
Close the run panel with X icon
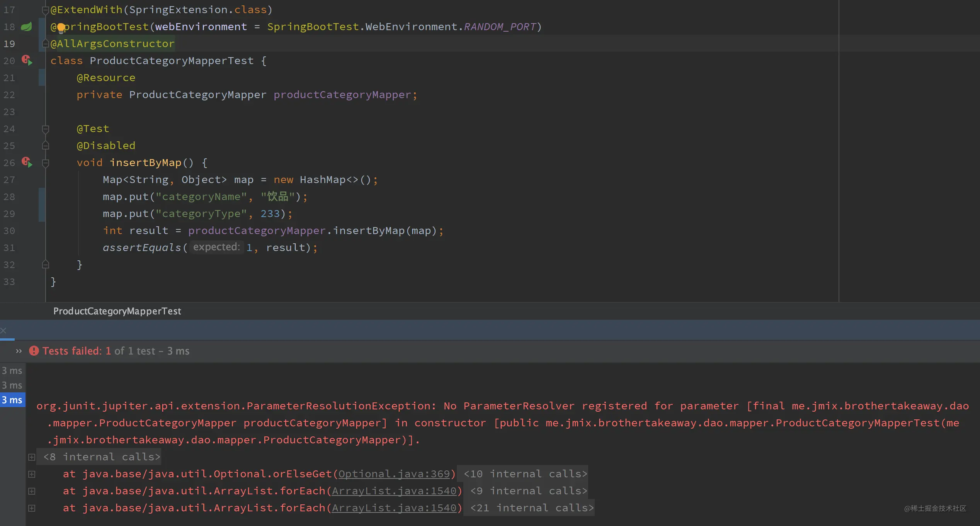point(3,331)
